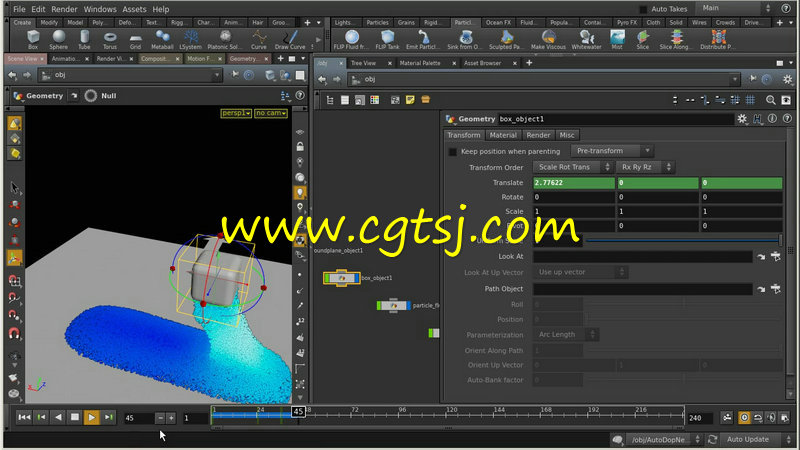Click the Mist tool
This screenshot has height=450, width=800.
click(617, 39)
